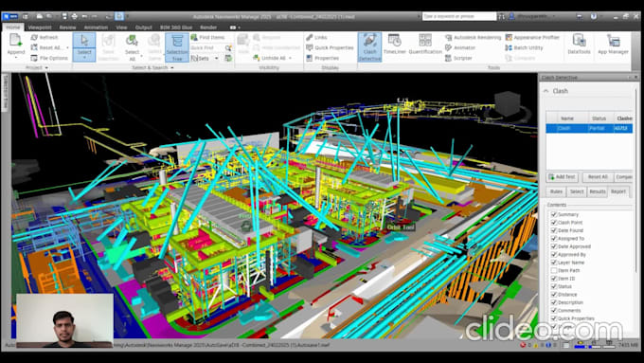Open the Animator tool

[460, 47]
